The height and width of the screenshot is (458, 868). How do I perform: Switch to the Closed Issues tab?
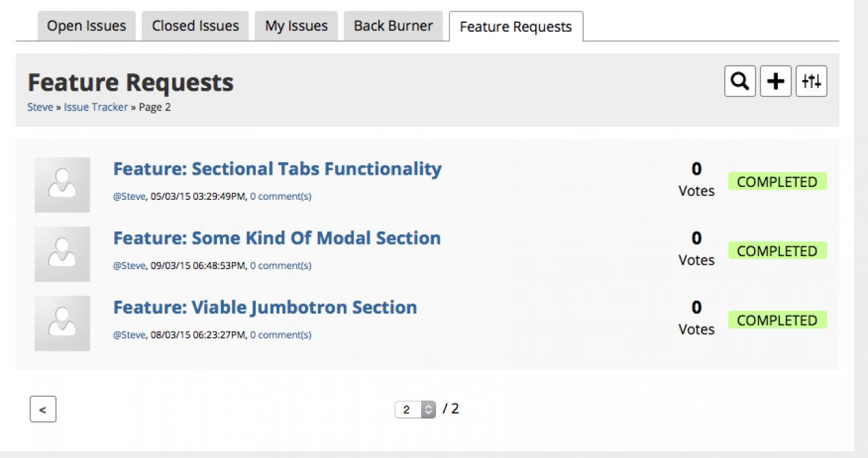tap(195, 26)
